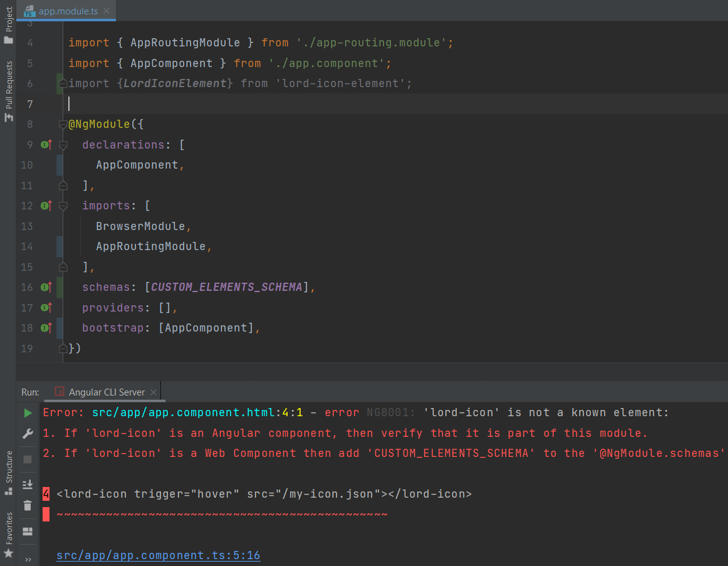Click the gutter navigation icon on line 18

pos(45,328)
